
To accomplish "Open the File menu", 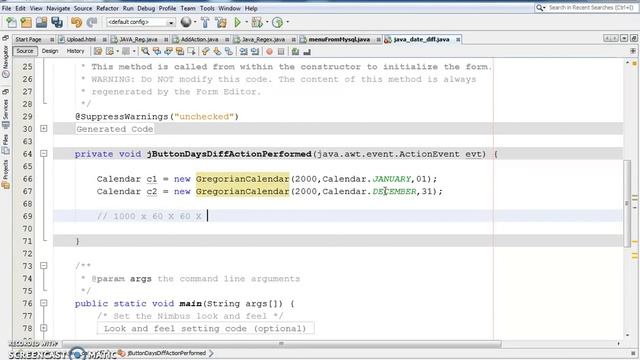I will [x=6, y=8].
